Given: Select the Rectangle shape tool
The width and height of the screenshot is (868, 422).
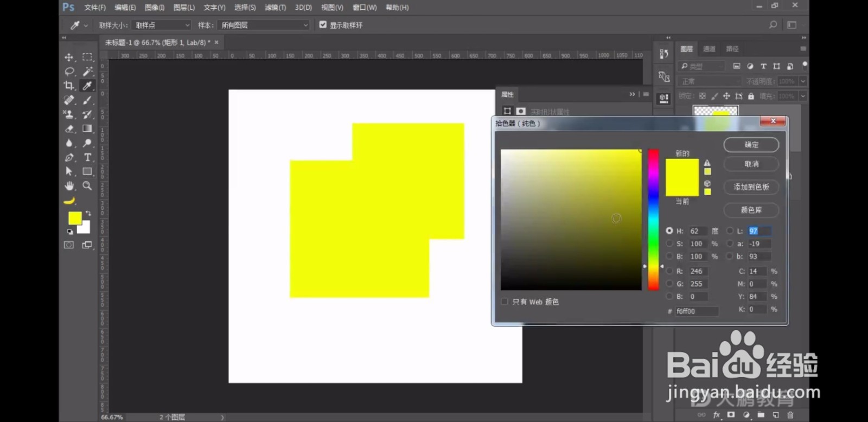Looking at the screenshot, I should pyautogui.click(x=87, y=171).
